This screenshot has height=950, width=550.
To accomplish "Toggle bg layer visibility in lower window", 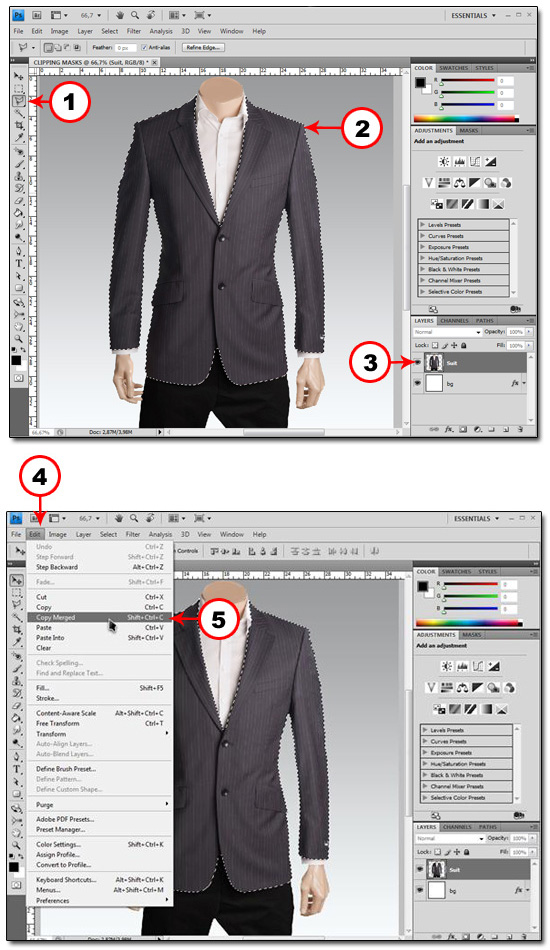I will [420, 891].
